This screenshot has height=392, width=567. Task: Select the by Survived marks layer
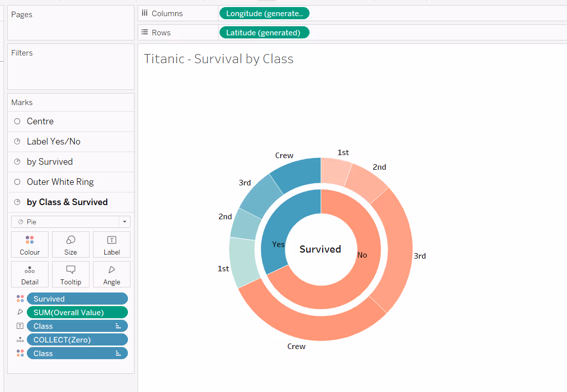[71, 162]
